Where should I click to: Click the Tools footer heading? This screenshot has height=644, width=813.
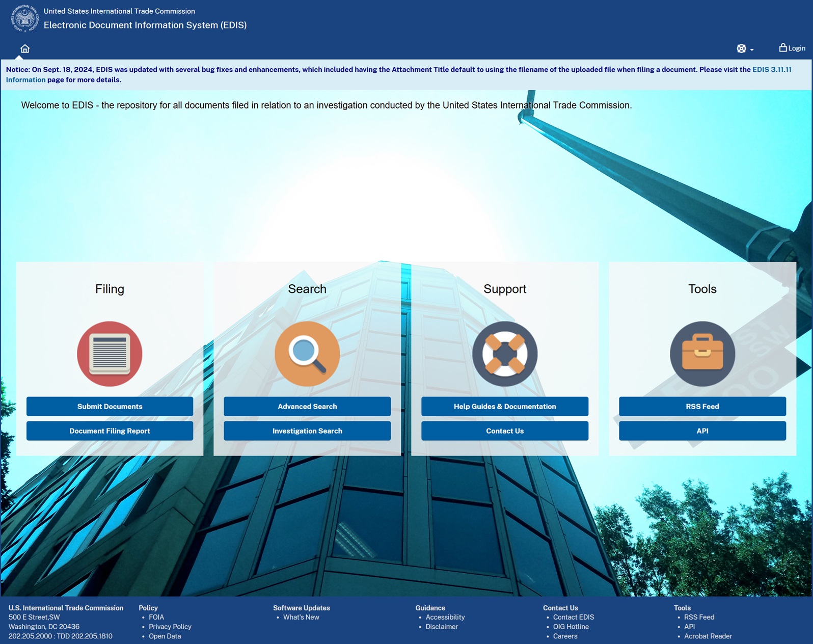682,608
